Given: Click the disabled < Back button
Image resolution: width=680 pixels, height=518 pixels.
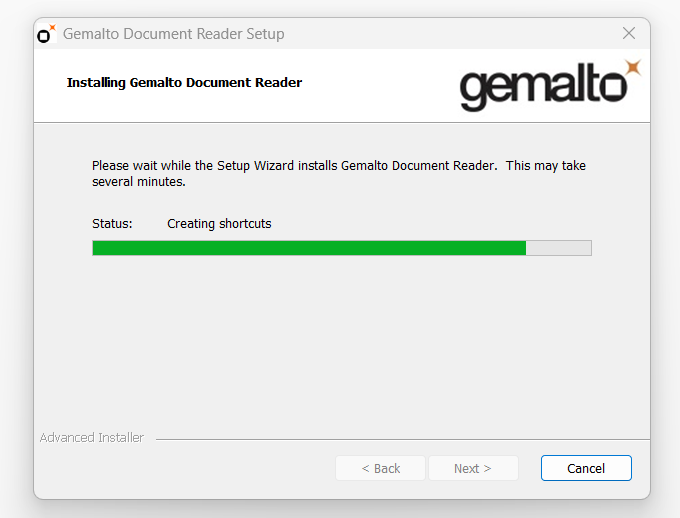Looking at the screenshot, I should pyautogui.click(x=380, y=468).
